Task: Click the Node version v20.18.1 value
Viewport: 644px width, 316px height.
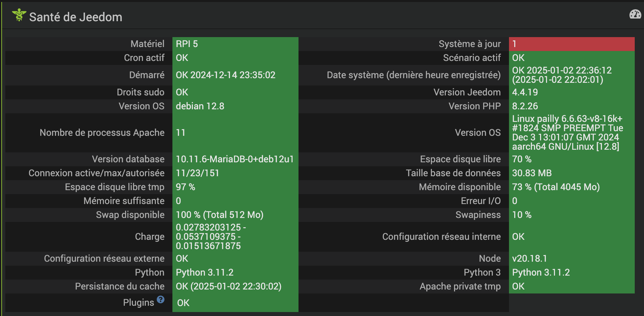Action: pos(529,258)
